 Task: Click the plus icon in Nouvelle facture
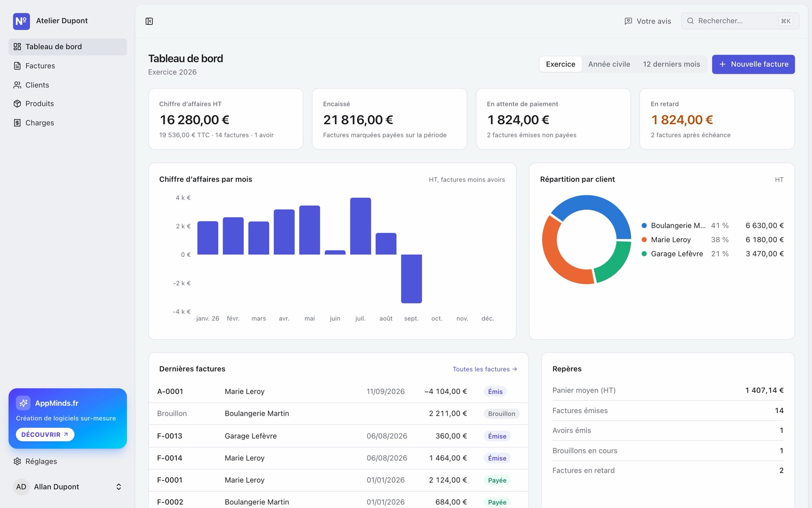click(722, 64)
